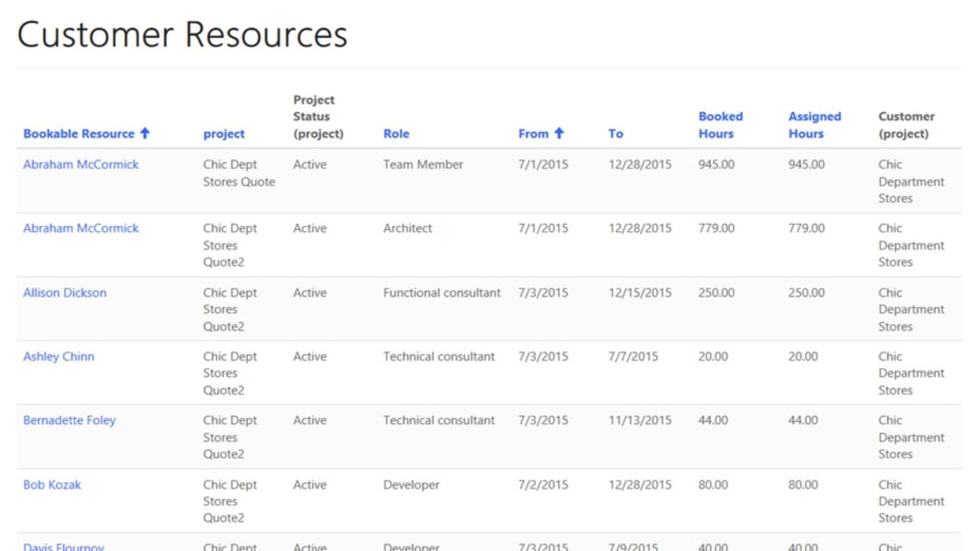Click the Bookable Resource column header
This screenshot has height=551, width=980.
(80, 134)
